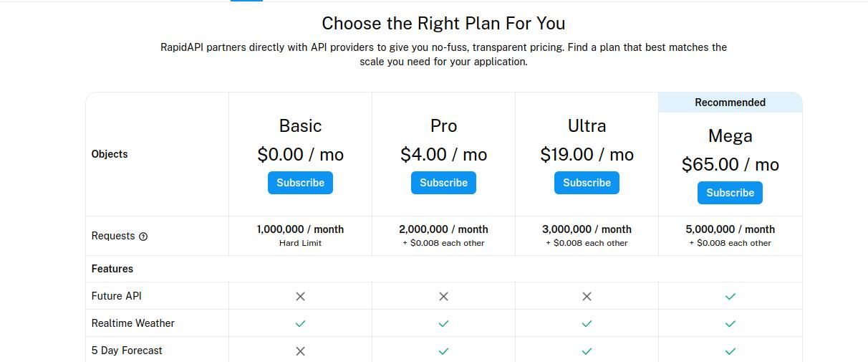The image size is (868, 362).
Task: Click the 5 Day Forecast checkmark under Ultra
Action: (x=587, y=351)
